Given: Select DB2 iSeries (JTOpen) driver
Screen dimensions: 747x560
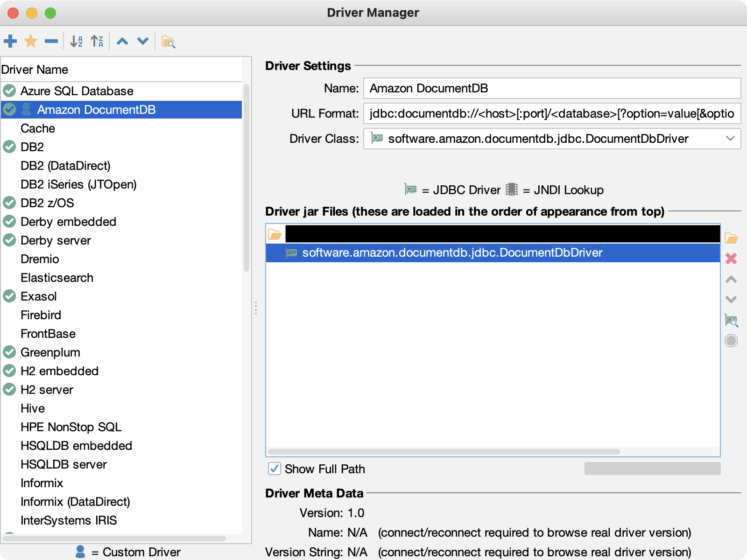Looking at the screenshot, I should point(121,184).
